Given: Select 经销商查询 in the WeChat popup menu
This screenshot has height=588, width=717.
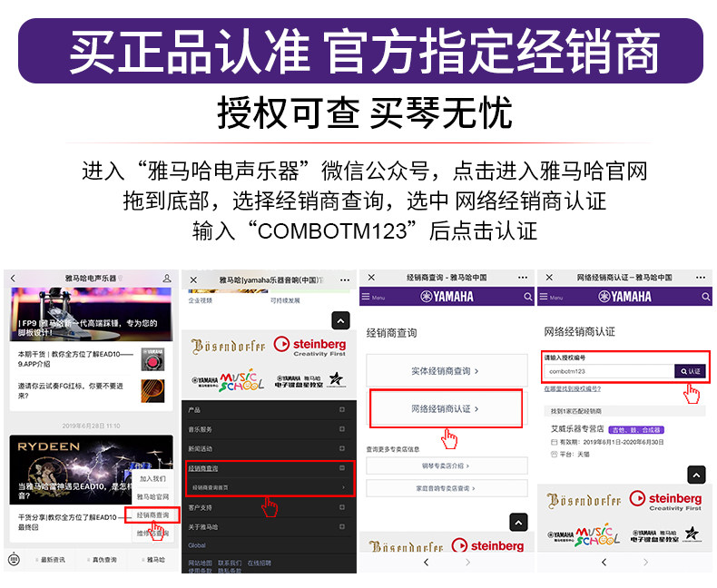Looking at the screenshot, I should click(x=152, y=514).
